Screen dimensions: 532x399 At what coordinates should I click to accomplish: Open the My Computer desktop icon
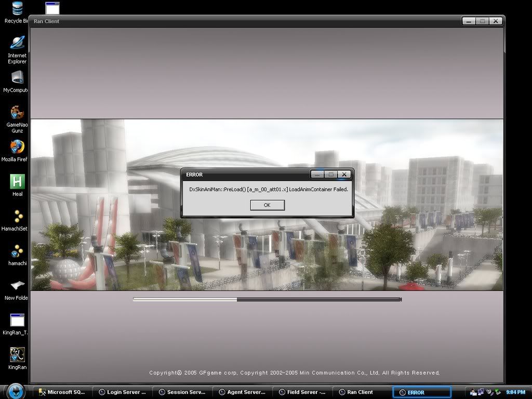coord(17,78)
